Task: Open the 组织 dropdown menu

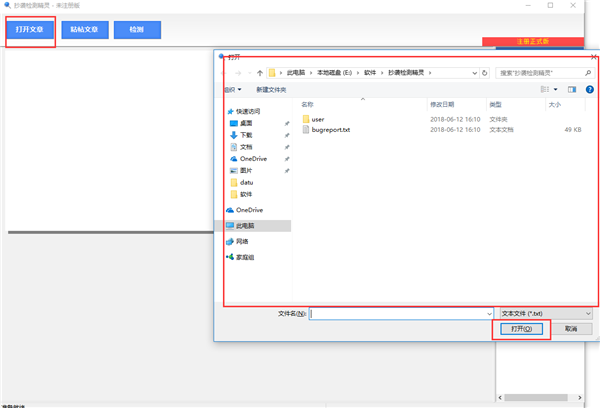Action: pyautogui.click(x=234, y=90)
